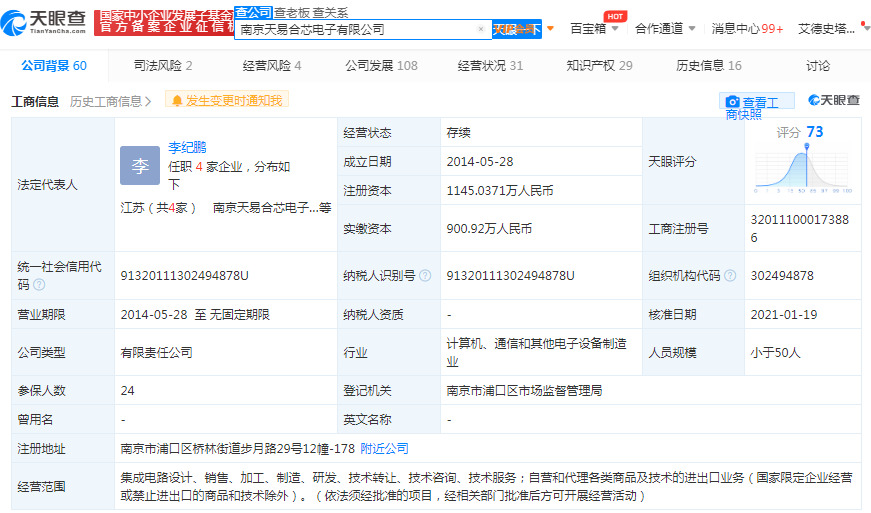The width and height of the screenshot is (871, 513).
Task: Click help icon beside 纳税人识别号
Action: tap(425, 275)
